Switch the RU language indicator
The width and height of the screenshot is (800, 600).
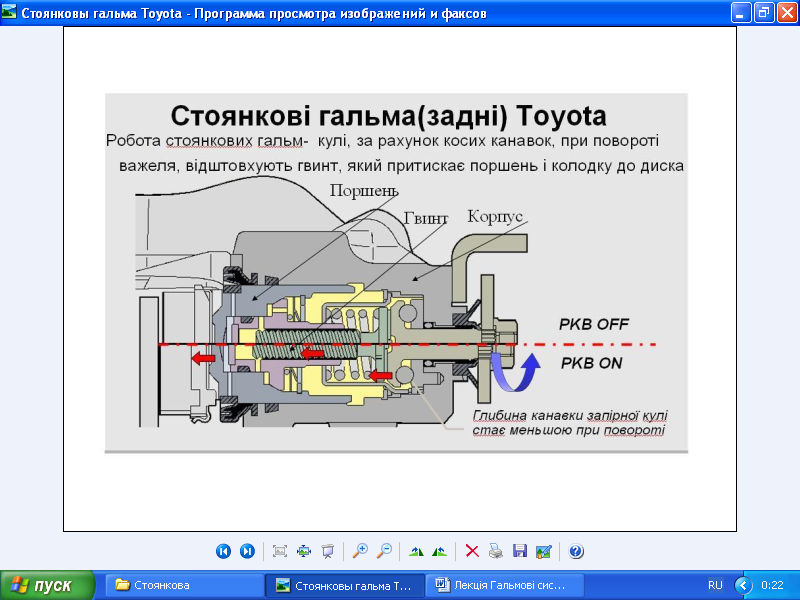click(715, 585)
